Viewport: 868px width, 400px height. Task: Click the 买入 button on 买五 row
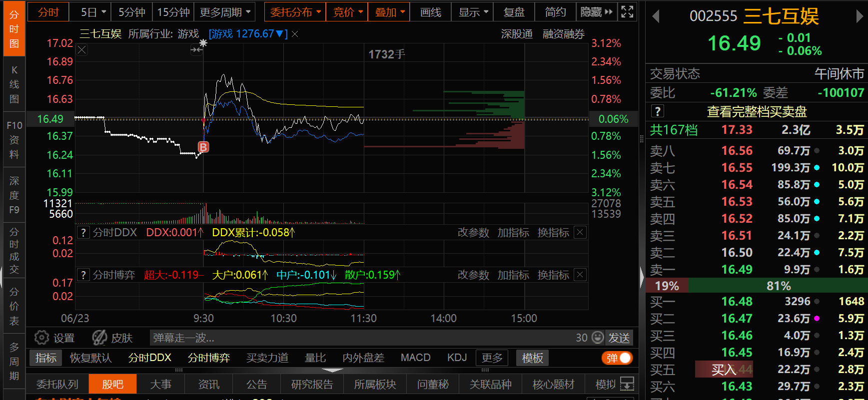click(724, 370)
